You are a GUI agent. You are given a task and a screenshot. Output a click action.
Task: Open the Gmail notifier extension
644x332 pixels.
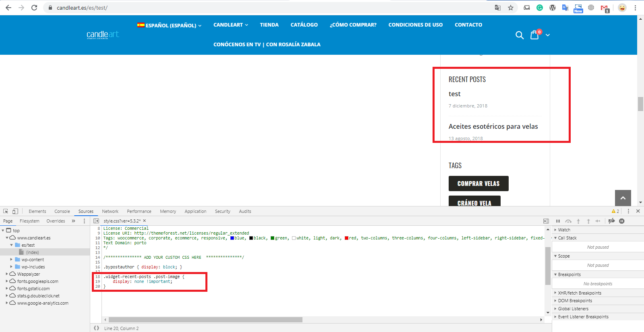pos(605,8)
